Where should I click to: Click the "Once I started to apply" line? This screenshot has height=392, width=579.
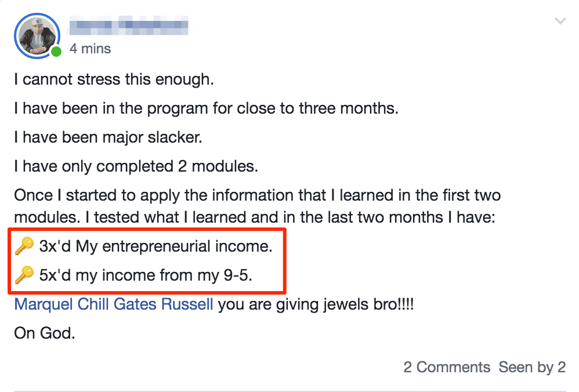257,195
